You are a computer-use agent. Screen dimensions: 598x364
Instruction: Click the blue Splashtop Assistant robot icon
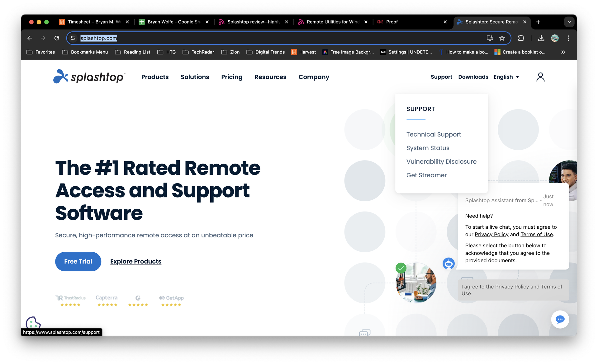(448, 264)
